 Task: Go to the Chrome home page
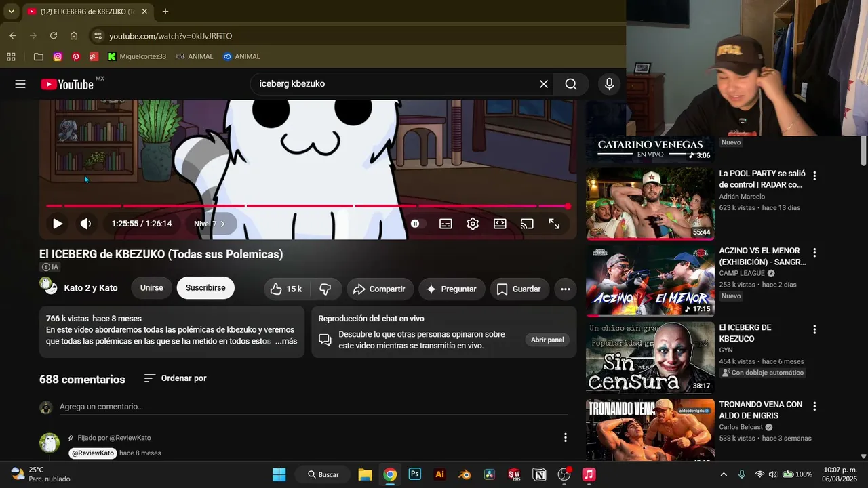[x=74, y=36]
